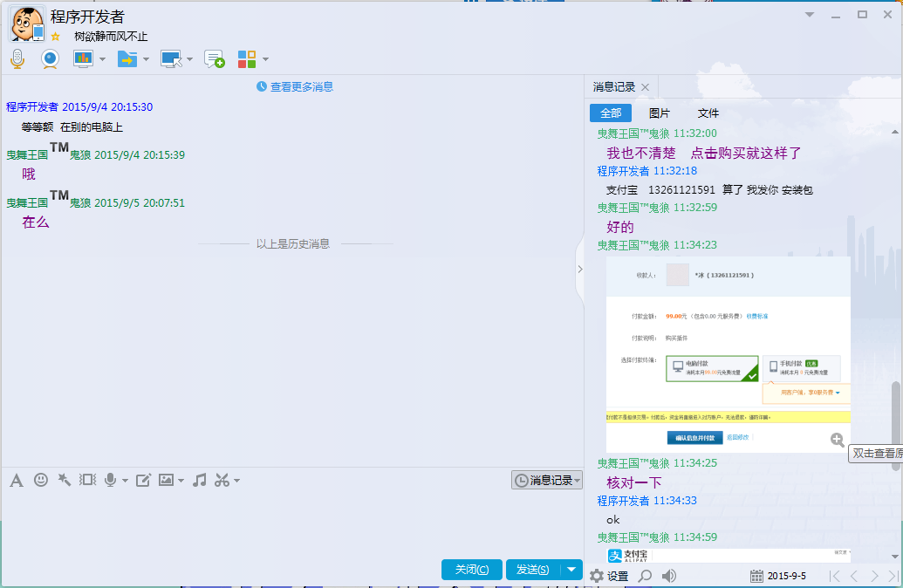Click the screenshot scissors icon
The height and width of the screenshot is (588, 903).
(222, 480)
